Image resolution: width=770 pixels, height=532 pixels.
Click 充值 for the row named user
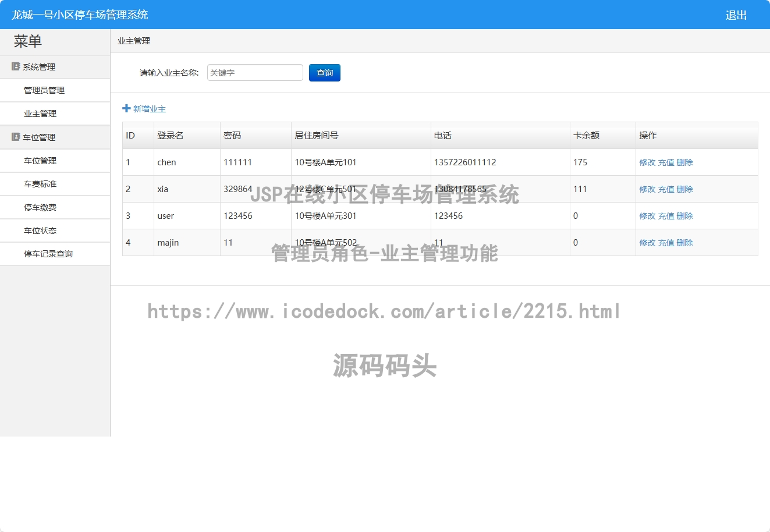coord(666,216)
